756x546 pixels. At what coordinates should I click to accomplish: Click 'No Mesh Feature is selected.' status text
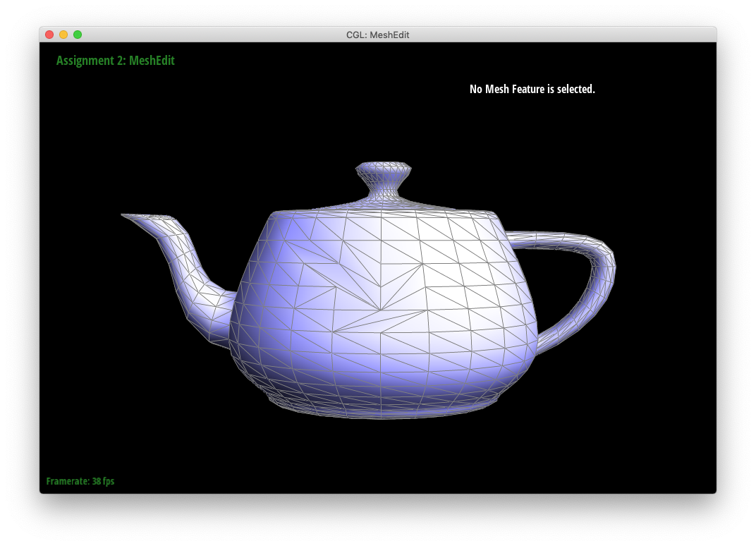[x=532, y=89]
